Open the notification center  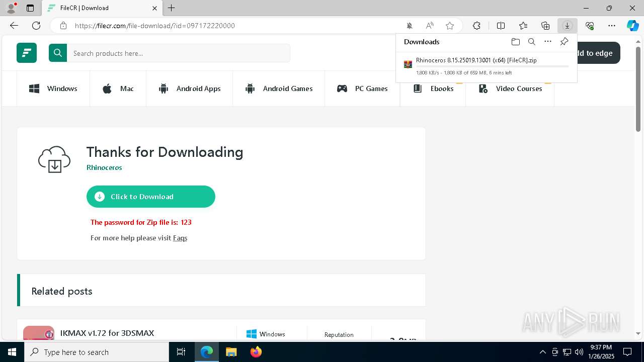coord(627,352)
